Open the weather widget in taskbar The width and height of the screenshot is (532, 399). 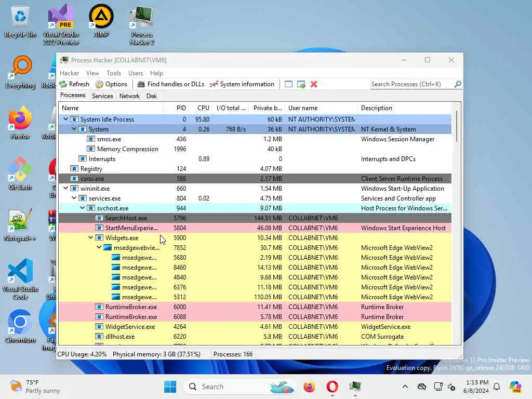[x=35, y=387]
